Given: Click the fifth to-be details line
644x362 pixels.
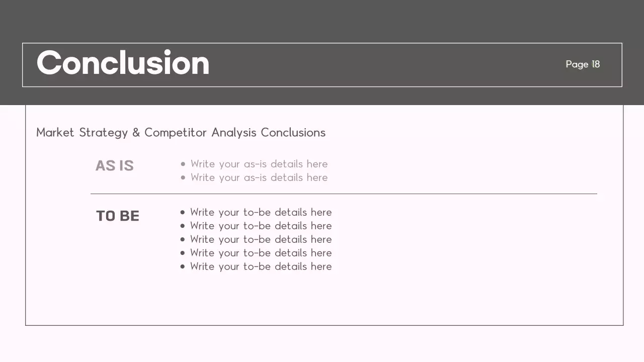Looking at the screenshot, I should [x=261, y=266].
